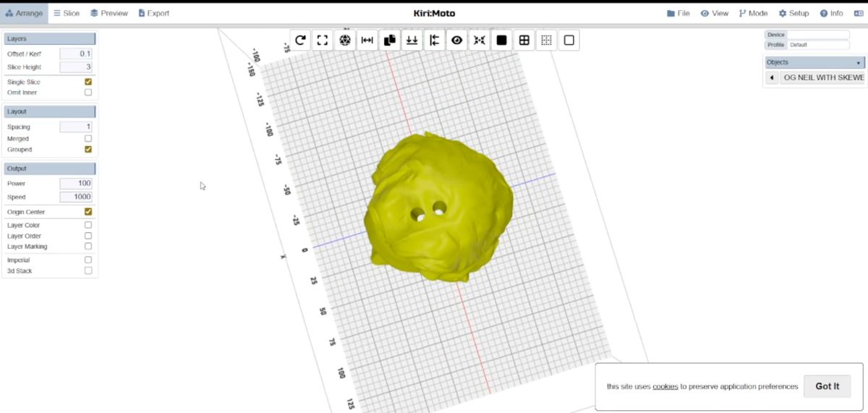Viewport: 868px width, 413px height.
Task: Click the lay flat down-arrows icon
Action: pos(412,41)
